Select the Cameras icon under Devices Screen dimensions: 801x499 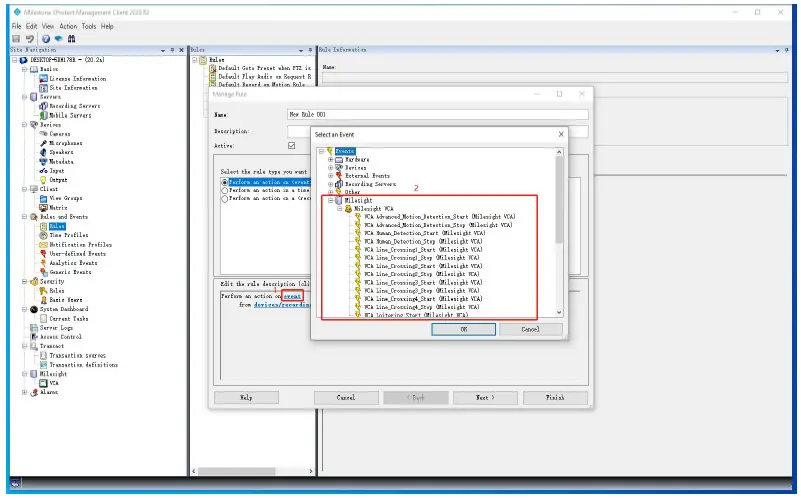coord(43,134)
